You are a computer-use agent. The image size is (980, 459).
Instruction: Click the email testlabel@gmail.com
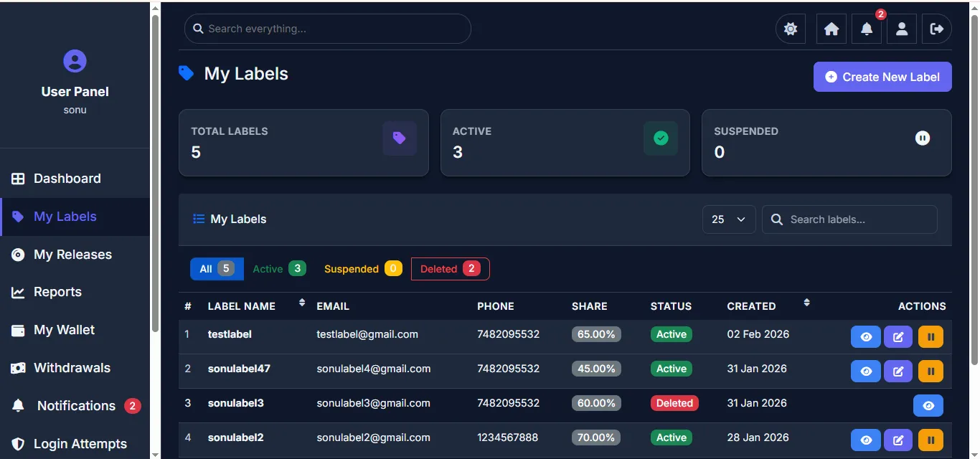pyautogui.click(x=367, y=334)
